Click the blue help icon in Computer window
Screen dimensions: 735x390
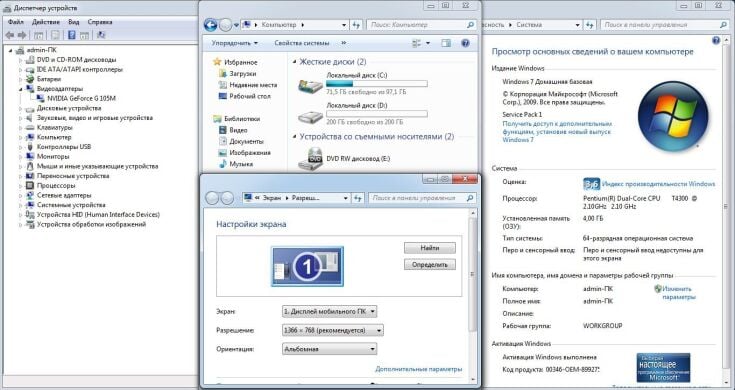click(x=465, y=43)
